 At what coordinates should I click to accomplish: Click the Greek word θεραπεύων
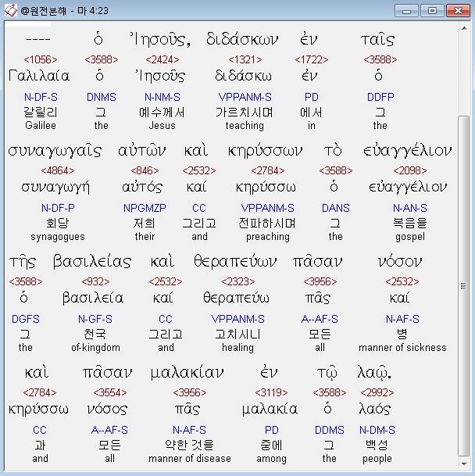point(235,262)
